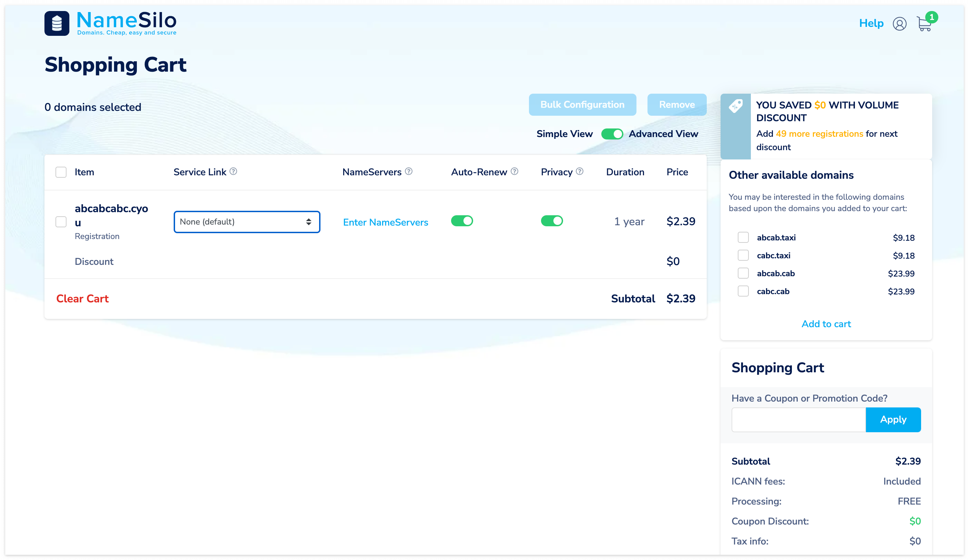Viewport: 969px width, 560px height.
Task: Tick the select-all Item header checkbox
Action: point(61,172)
